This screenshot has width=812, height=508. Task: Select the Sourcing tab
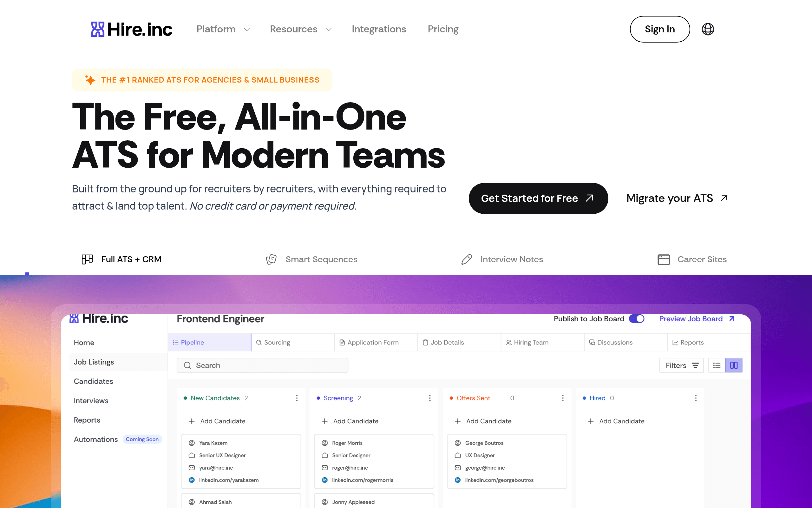click(x=292, y=342)
